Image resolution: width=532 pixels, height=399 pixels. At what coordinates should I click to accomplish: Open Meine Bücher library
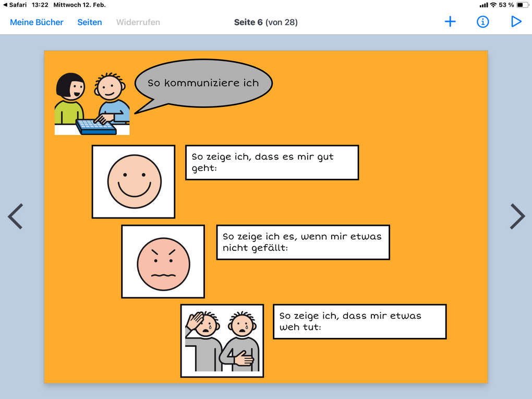[37, 22]
